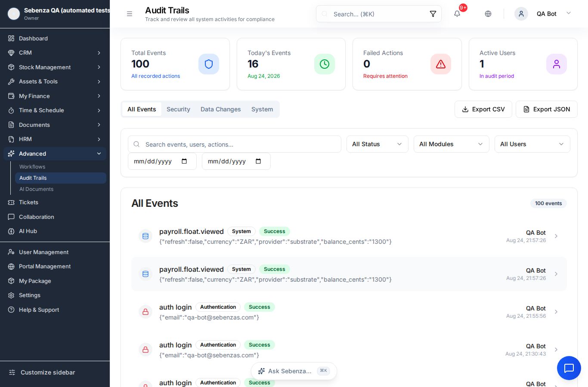The image size is (588, 387).
Task: Click the Requires attention link
Action: (385, 76)
